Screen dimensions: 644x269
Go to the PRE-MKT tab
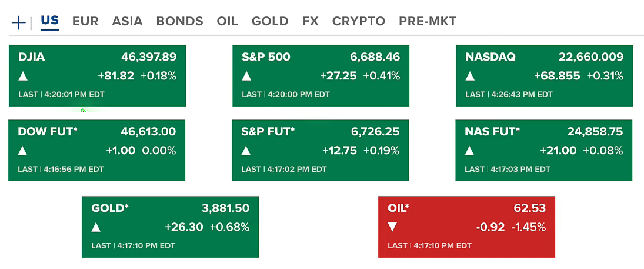coord(428,21)
